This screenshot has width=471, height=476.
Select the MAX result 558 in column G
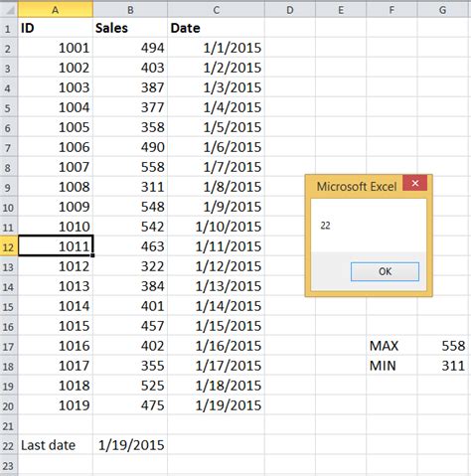(x=444, y=346)
